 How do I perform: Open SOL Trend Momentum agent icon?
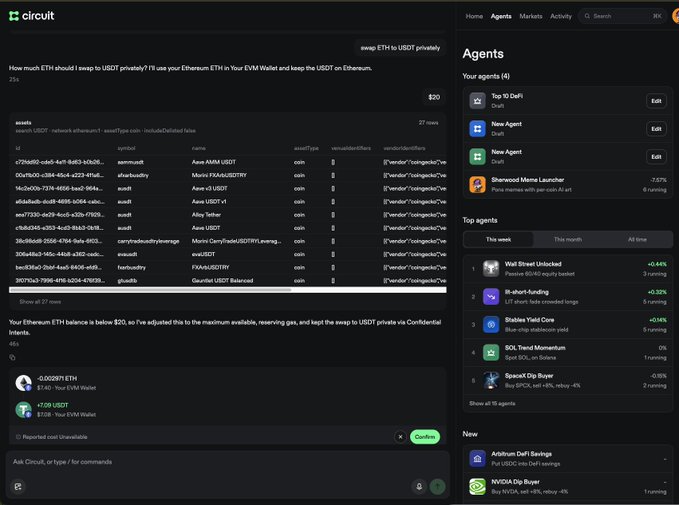(491, 353)
